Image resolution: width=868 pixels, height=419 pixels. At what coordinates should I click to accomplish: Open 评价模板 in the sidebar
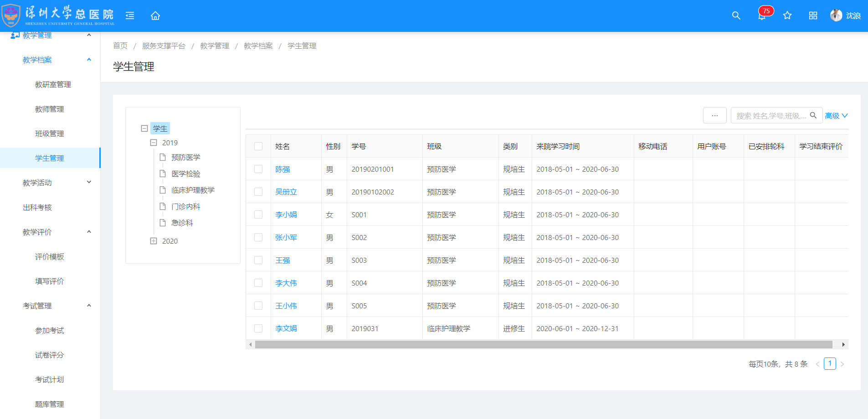point(49,256)
